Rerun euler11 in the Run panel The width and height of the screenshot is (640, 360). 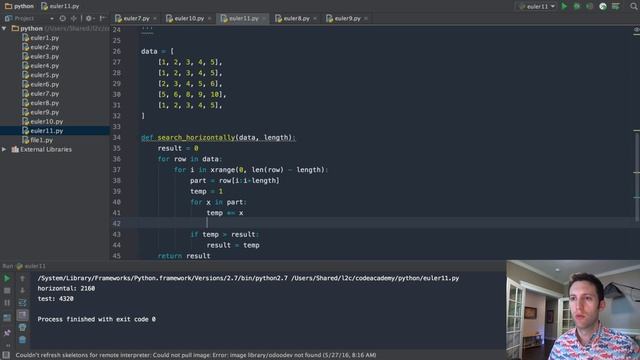[x=7, y=279]
